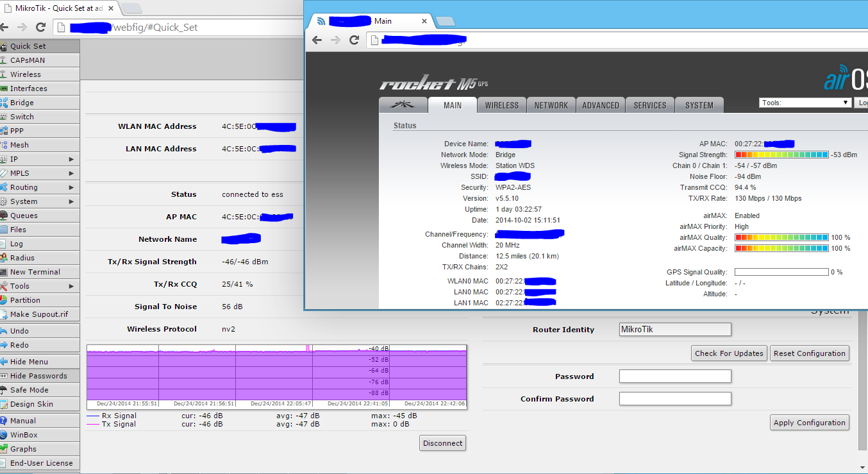Toggle Hide Passwords in the sidebar

40,376
